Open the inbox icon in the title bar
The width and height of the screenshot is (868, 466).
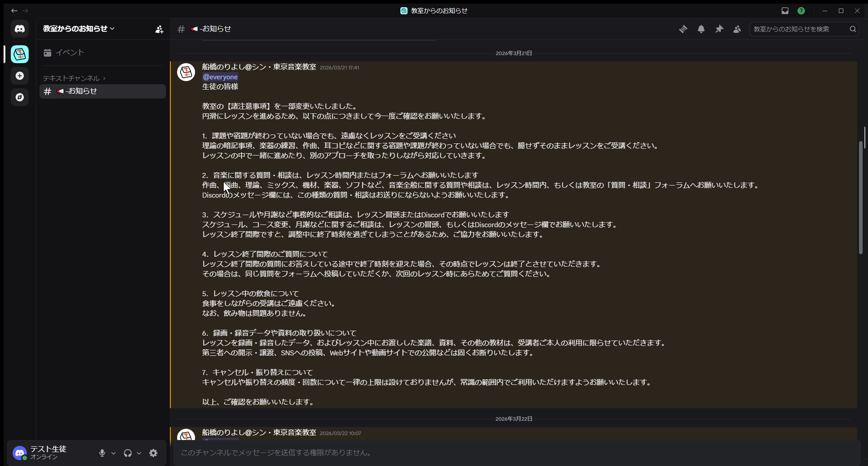785,11
